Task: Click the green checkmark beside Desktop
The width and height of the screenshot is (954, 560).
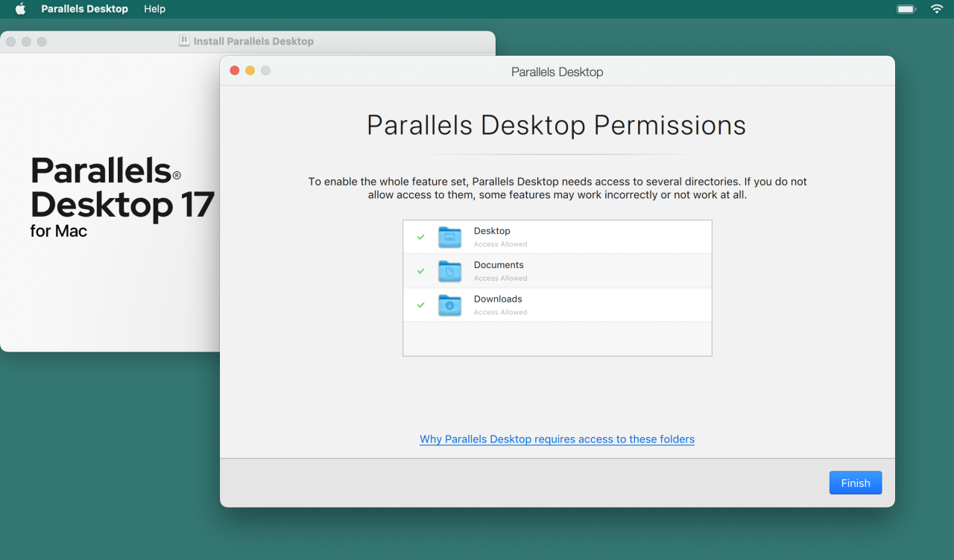Action: (x=420, y=236)
